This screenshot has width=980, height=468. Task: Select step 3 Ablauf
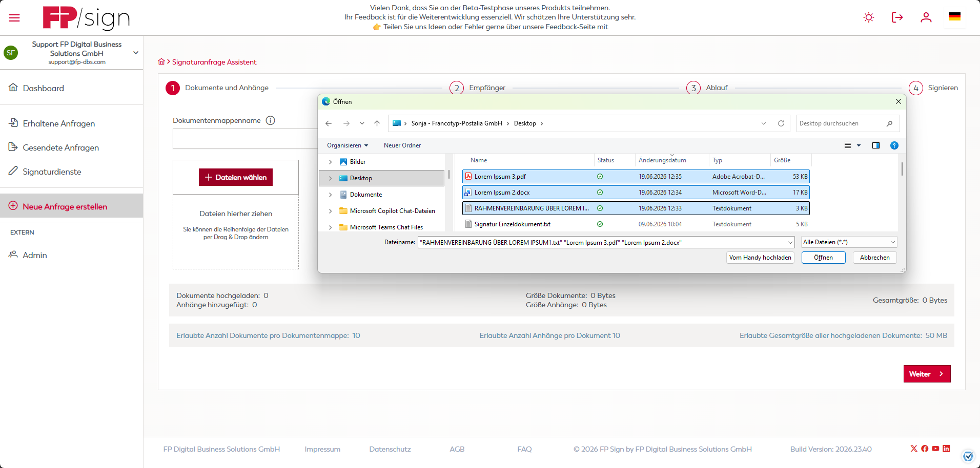click(707, 88)
